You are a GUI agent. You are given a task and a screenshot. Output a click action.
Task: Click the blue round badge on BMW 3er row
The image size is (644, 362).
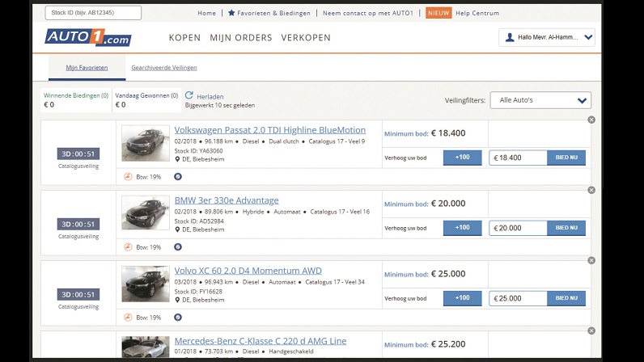pyautogui.click(x=178, y=246)
